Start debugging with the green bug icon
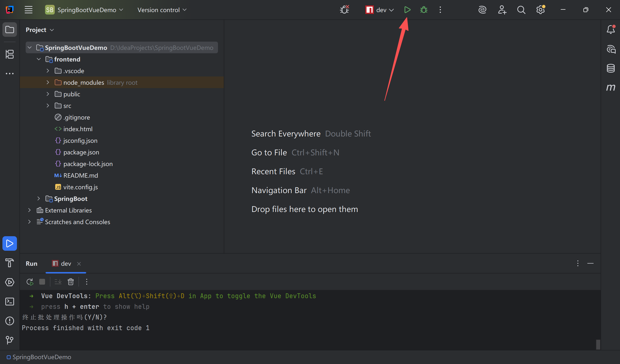The width and height of the screenshot is (620, 364). tap(424, 10)
